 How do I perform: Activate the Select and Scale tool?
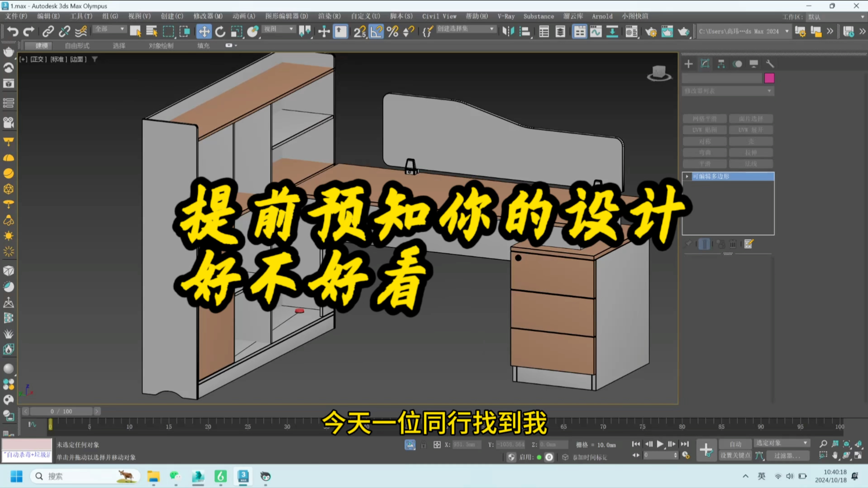[x=237, y=32]
